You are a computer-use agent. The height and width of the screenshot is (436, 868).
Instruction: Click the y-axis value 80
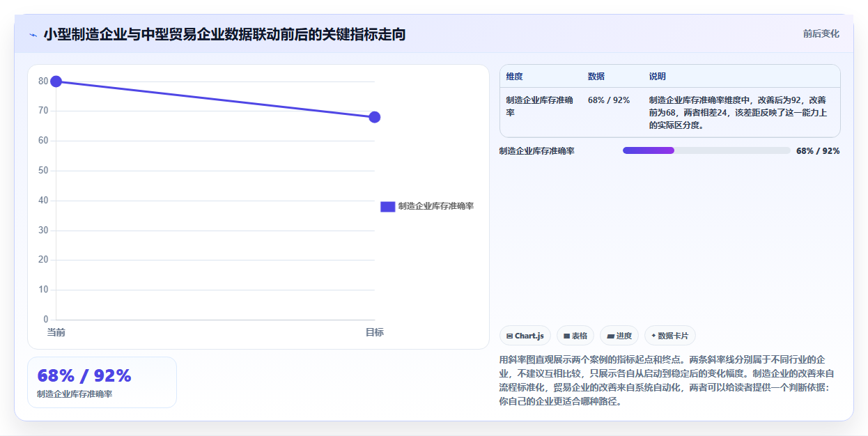tap(43, 81)
